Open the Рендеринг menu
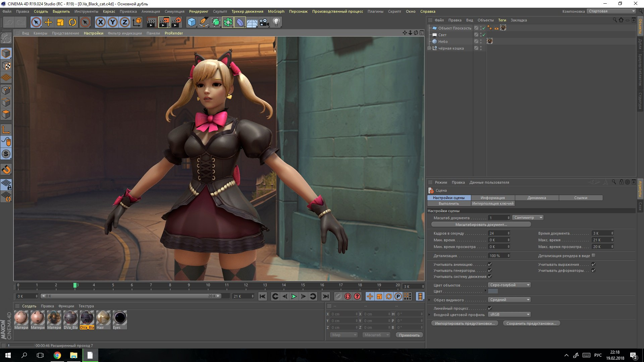 (199, 11)
